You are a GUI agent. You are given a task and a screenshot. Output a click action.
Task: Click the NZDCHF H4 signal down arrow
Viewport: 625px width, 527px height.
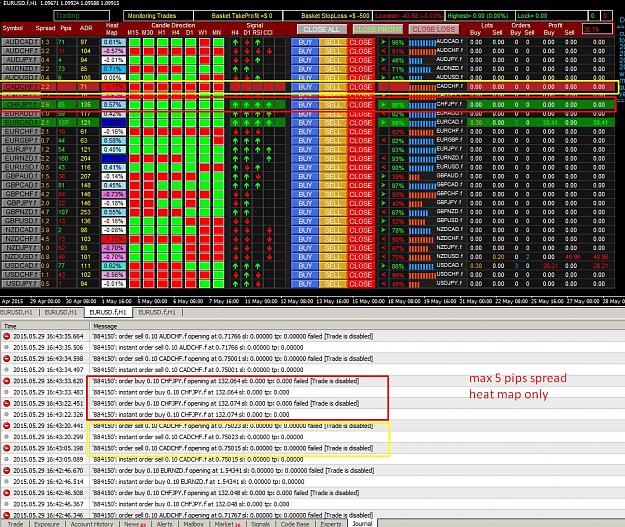click(236, 239)
